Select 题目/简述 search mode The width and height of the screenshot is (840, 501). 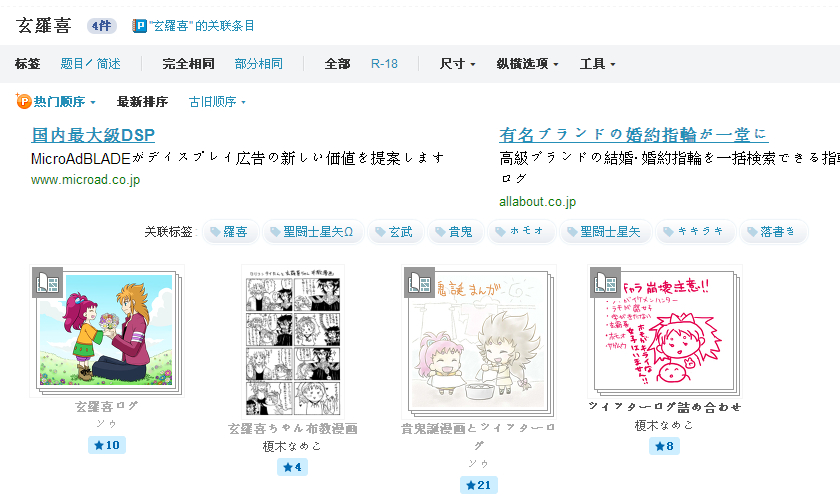tap(91, 64)
